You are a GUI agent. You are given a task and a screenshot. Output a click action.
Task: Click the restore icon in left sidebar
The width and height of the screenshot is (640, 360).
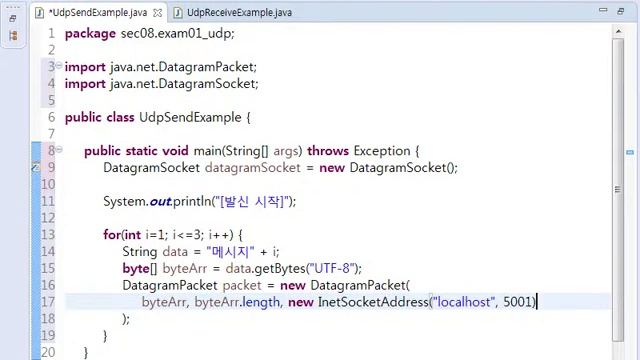[x=13, y=18]
